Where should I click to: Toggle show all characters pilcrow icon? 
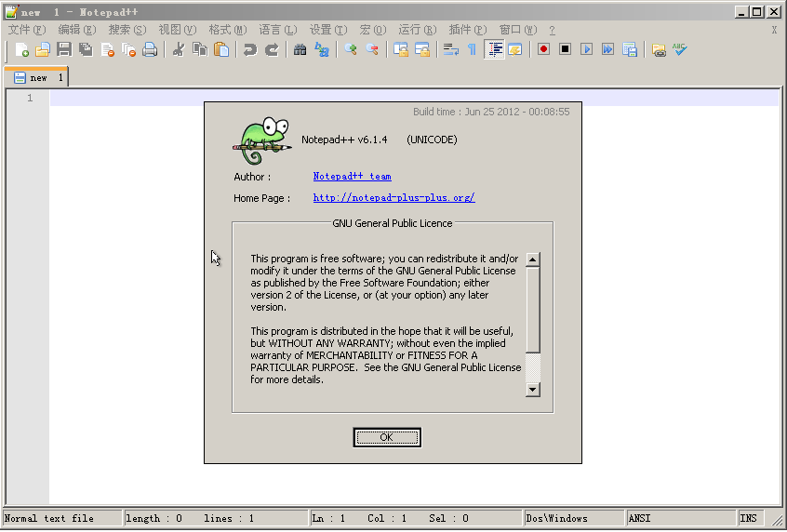(472, 49)
